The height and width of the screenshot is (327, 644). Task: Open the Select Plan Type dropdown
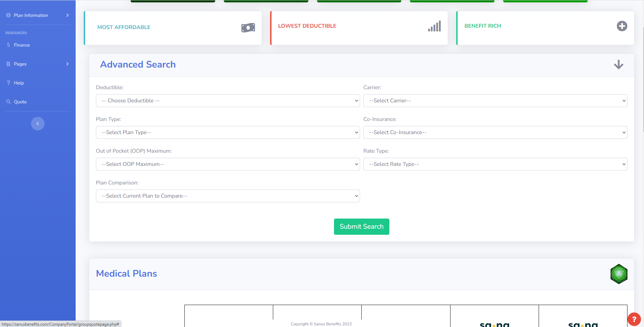(x=228, y=132)
